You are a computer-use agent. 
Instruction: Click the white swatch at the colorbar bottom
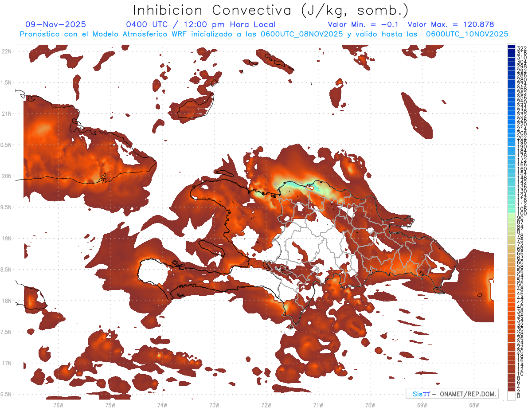click(x=511, y=395)
